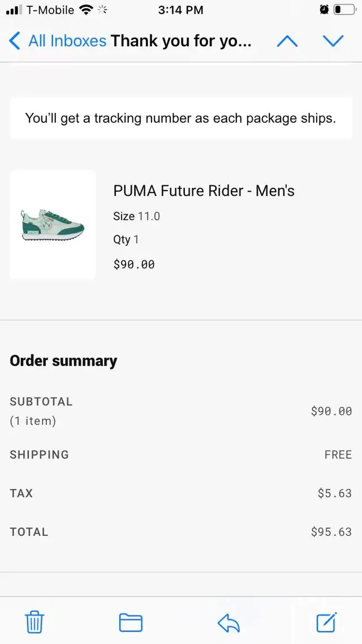Tap the 3:14 PM clock in status bar
The image size is (362, 644).
coord(180,10)
